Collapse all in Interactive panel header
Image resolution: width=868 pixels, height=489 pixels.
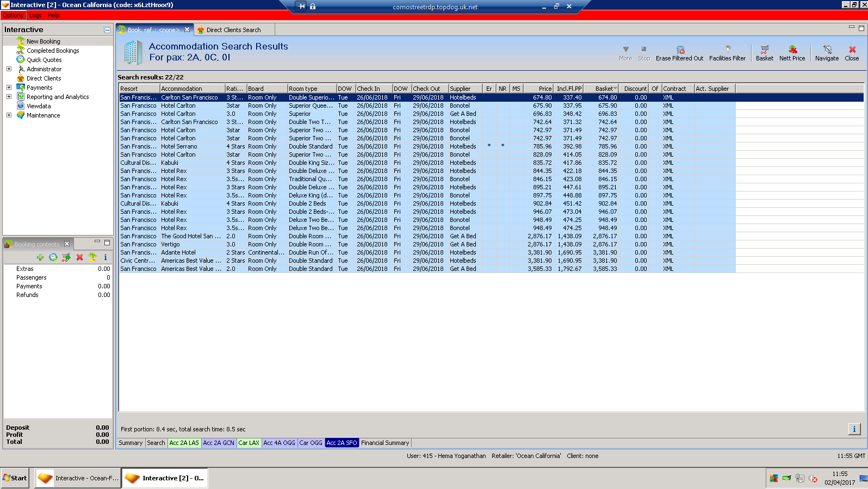pos(107,30)
